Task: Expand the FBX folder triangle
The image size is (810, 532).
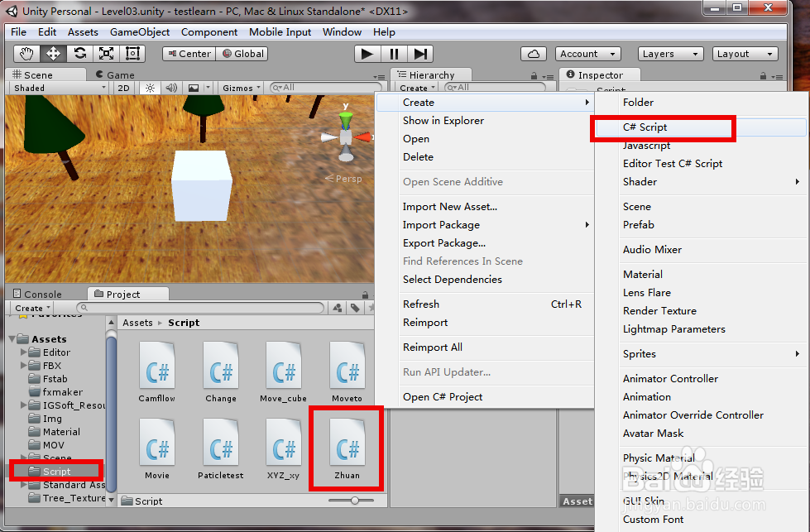Action: [x=23, y=366]
